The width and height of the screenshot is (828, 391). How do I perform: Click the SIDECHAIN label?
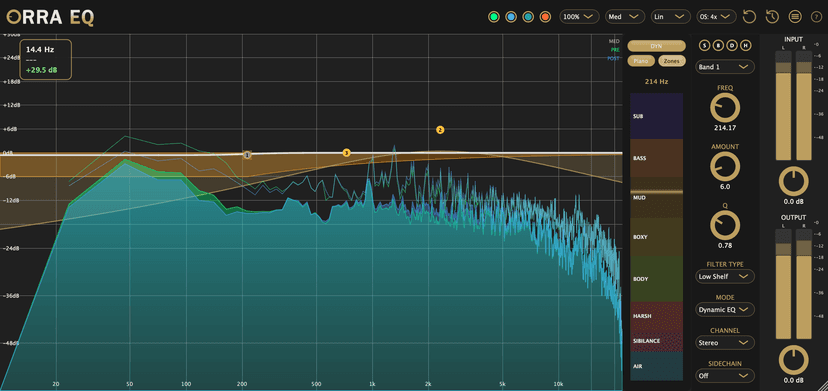[x=725, y=364]
